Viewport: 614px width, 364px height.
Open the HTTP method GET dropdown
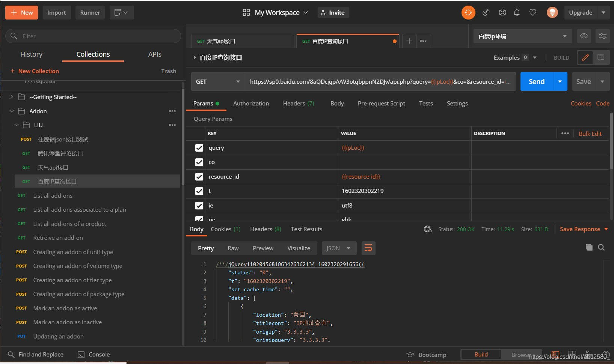[x=218, y=81]
